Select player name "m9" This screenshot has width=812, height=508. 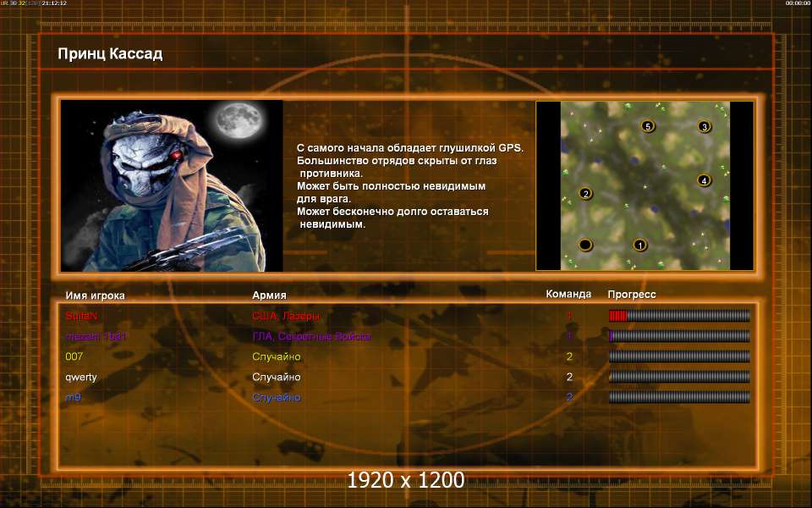point(73,397)
